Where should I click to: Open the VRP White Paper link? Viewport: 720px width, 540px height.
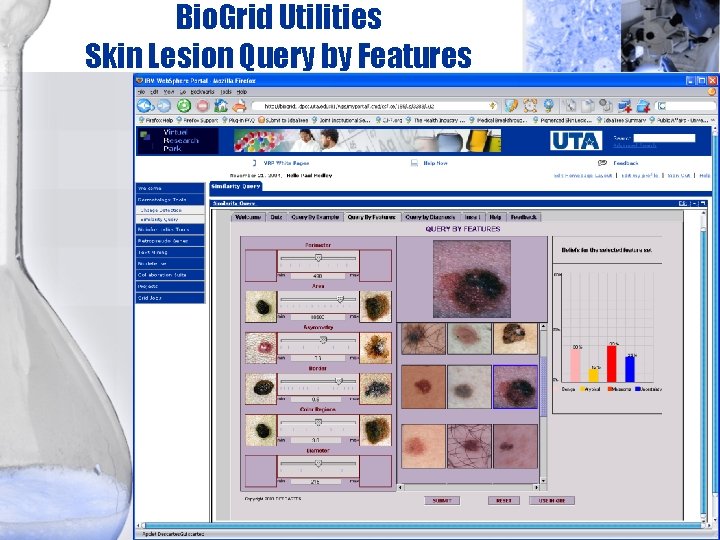click(x=286, y=163)
